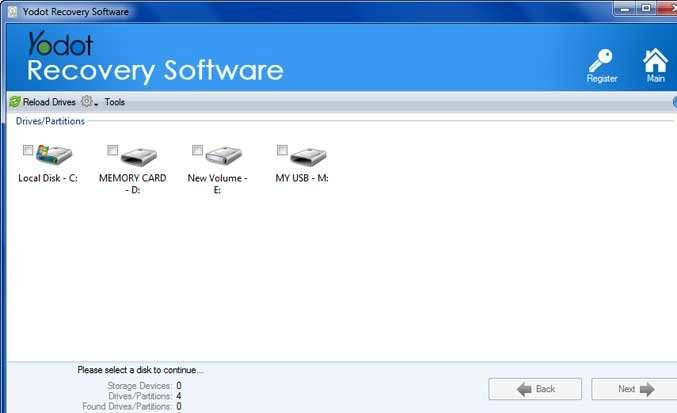The height and width of the screenshot is (413, 677).
Task: Select the MY USB M: drive icon
Action: [x=308, y=156]
